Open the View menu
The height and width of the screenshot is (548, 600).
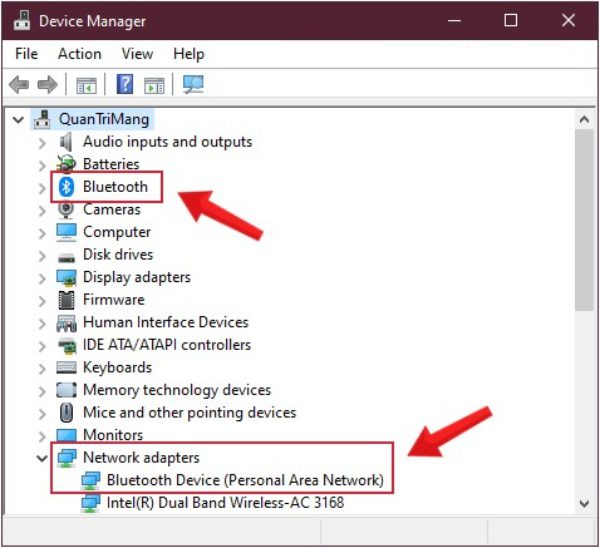pyautogui.click(x=137, y=54)
